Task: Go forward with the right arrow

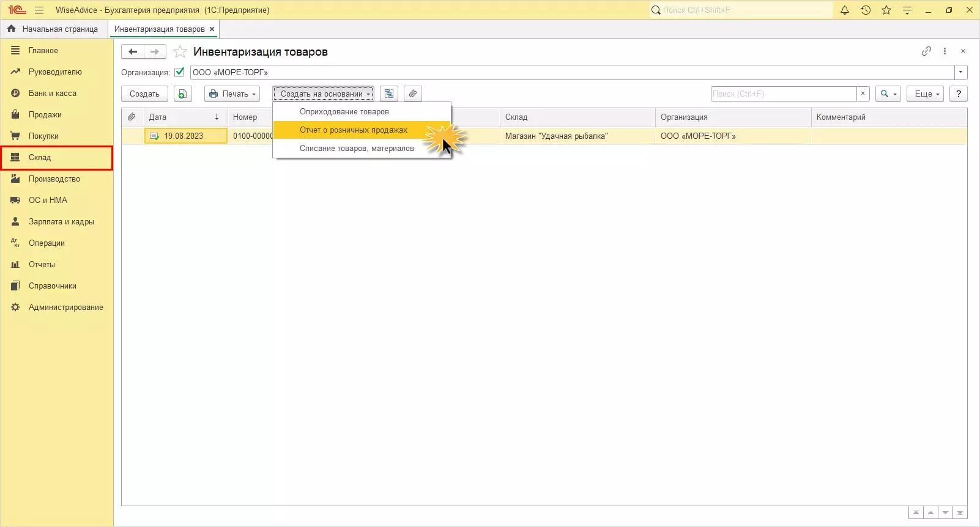Action: 155,52
